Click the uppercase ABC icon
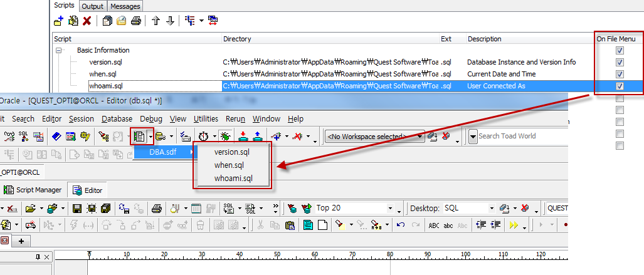The width and height of the screenshot is (644, 275). (433, 226)
